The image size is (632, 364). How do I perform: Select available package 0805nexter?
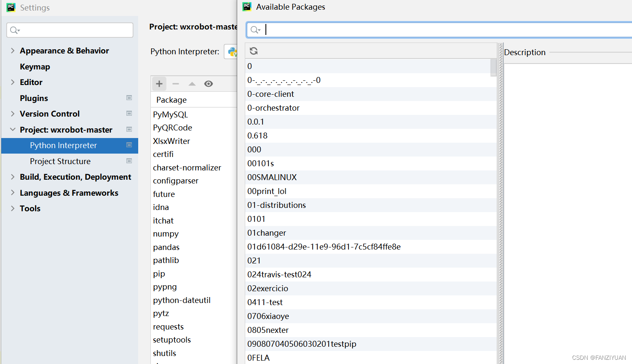371,330
